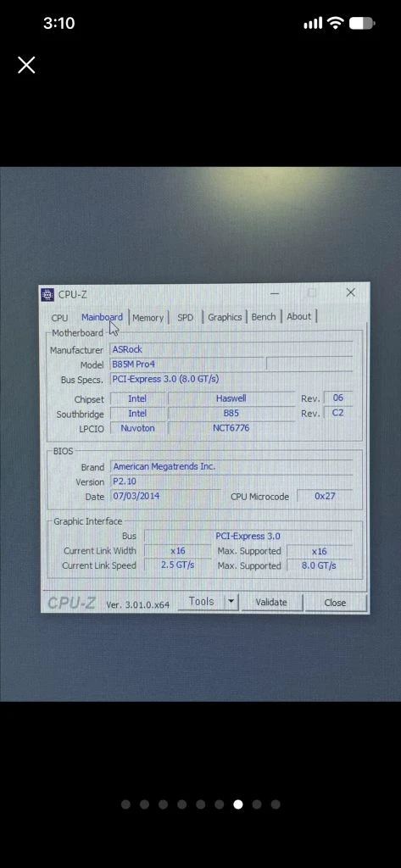The height and width of the screenshot is (868, 401).
Task: Click the Max. Supported x16 value
Action: click(319, 551)
